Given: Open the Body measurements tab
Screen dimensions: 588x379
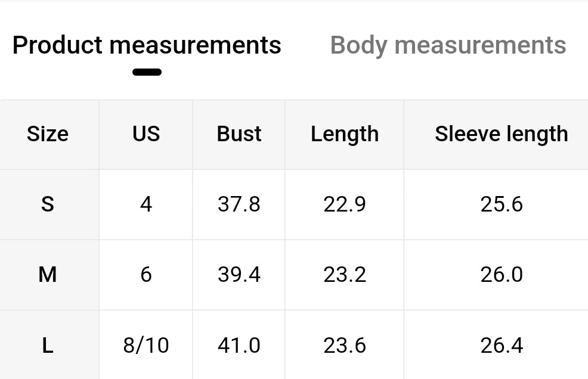Looking at the screenshot, I should pyautogui.click(x=448, y=45).
